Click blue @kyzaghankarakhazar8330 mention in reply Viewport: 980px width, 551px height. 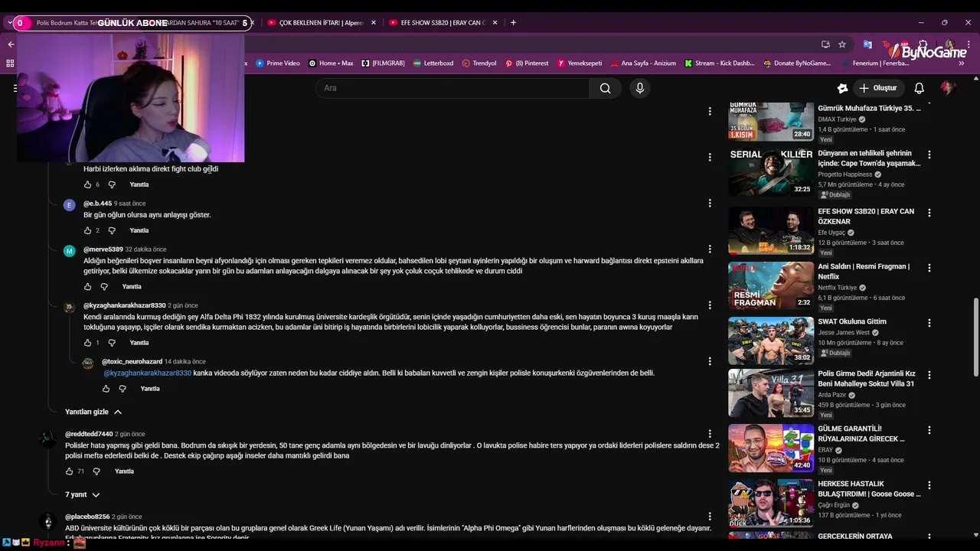pos(148,373)
